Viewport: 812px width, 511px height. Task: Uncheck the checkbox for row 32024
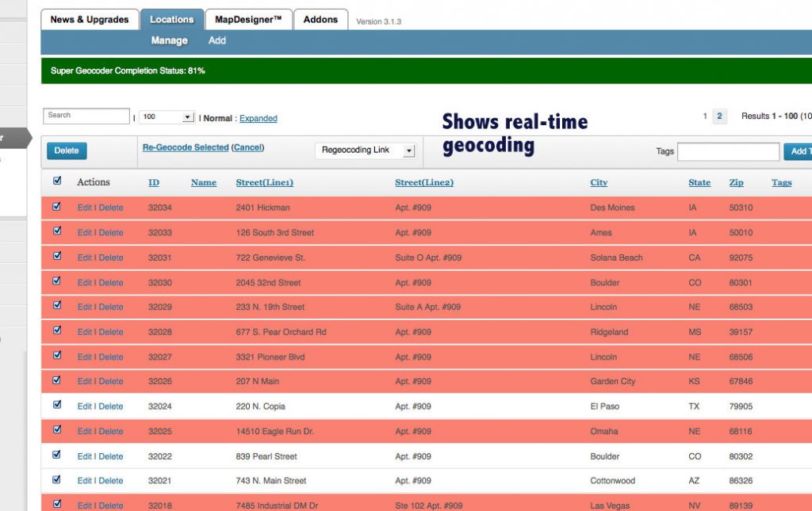[x=57, y=405]
